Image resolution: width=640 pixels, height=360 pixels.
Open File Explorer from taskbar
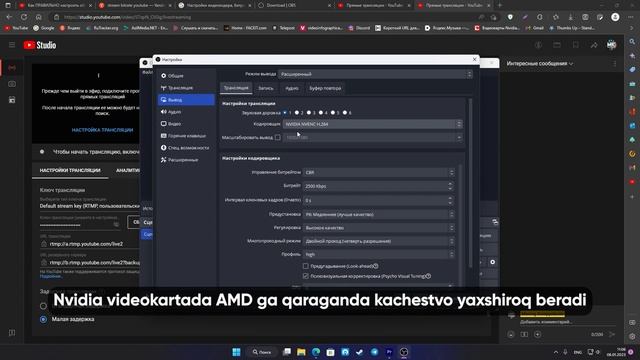[x=301, y=352]
